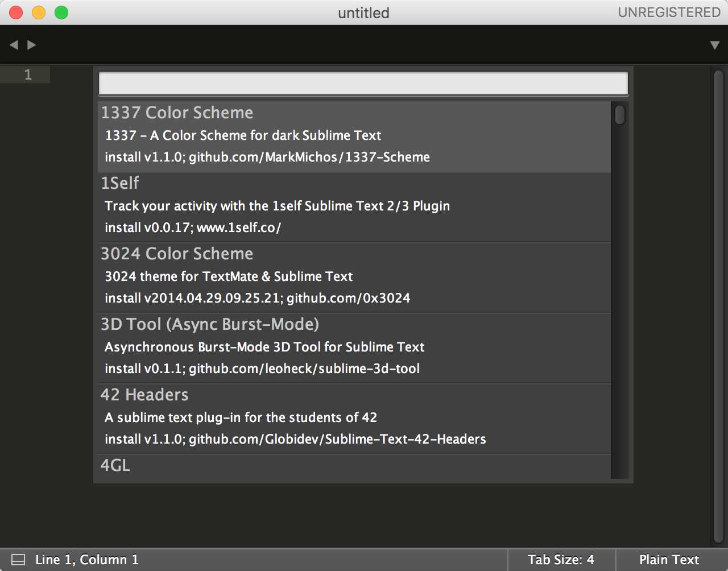The width and height of the screenshot is (728, 571).
Task: Click Line 1, Column 1 status text
Action: pos(86,560)
